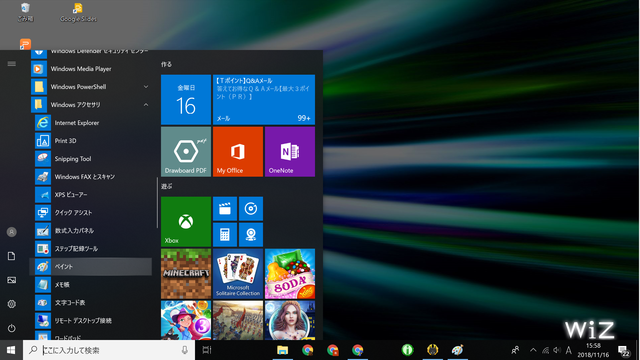Select the Google Slides desktop shortcut

point(78,12)
